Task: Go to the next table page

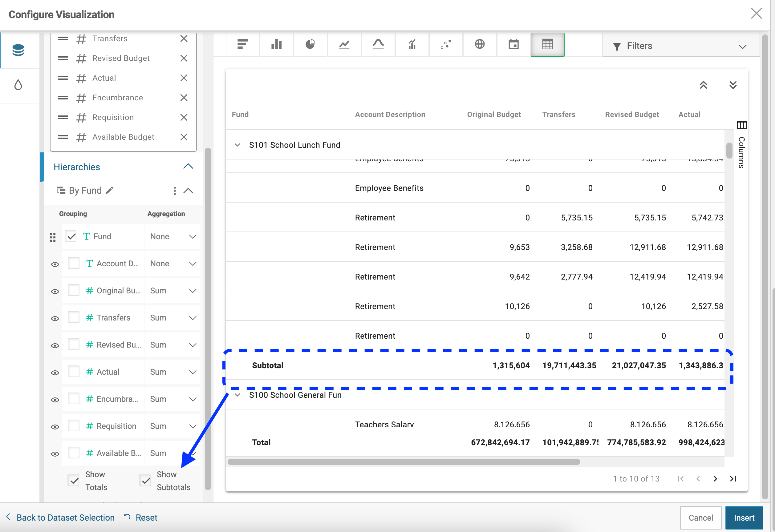Action: coord(715,479)
